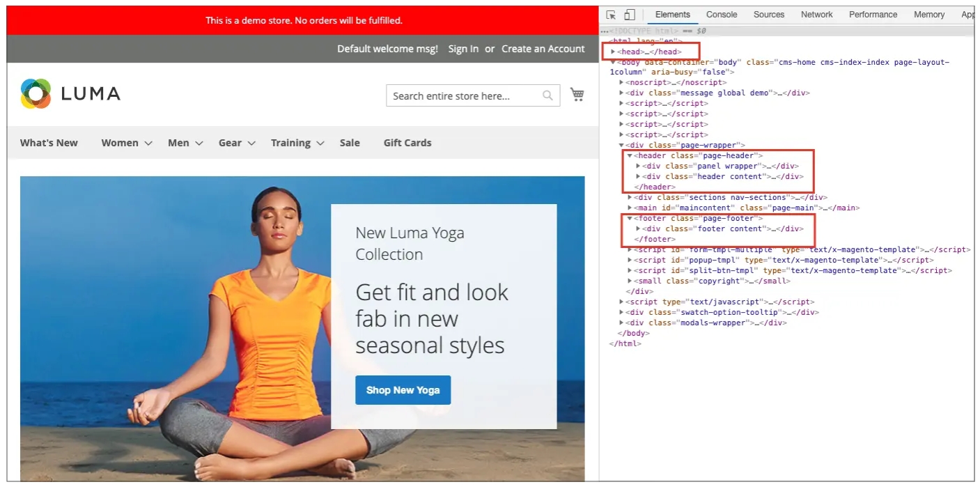The height and width of the screenshot is (489, 980).
Task: Expand the Gear menu chevron
Action: pos(251,143)
